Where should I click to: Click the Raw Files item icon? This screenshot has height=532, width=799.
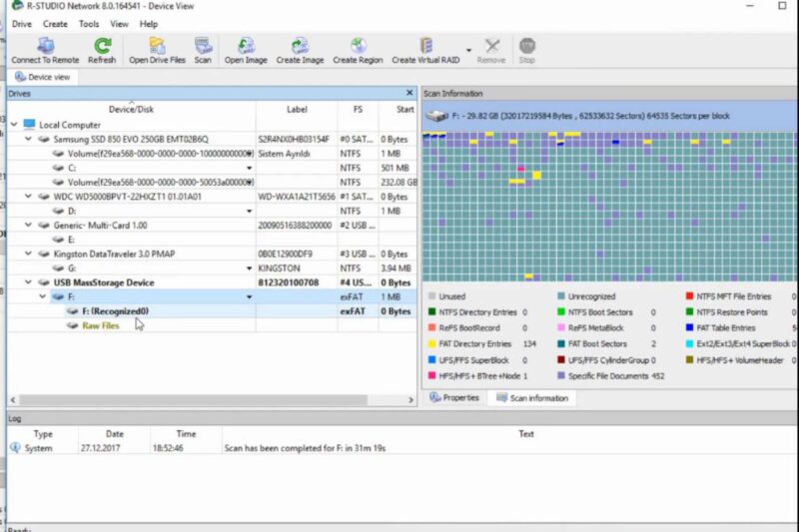coord(73,325)
